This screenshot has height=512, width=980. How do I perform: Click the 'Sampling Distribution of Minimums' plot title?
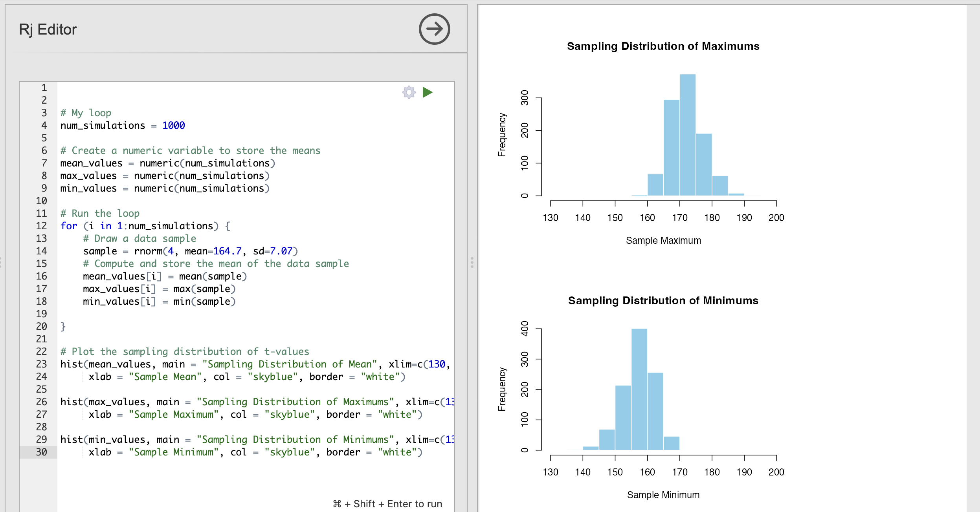click(663, 301)
